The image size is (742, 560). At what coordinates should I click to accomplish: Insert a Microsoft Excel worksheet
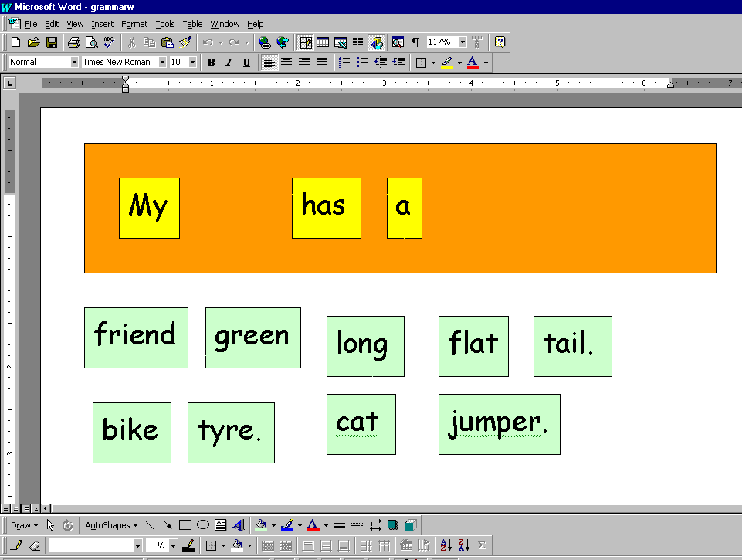point(340,42)
